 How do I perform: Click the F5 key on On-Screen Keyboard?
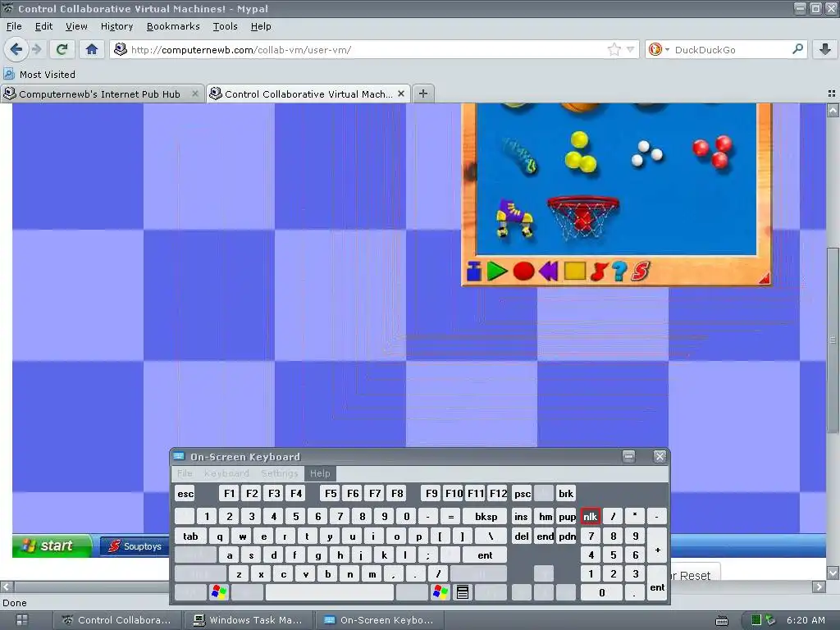[x=331, y=493]
